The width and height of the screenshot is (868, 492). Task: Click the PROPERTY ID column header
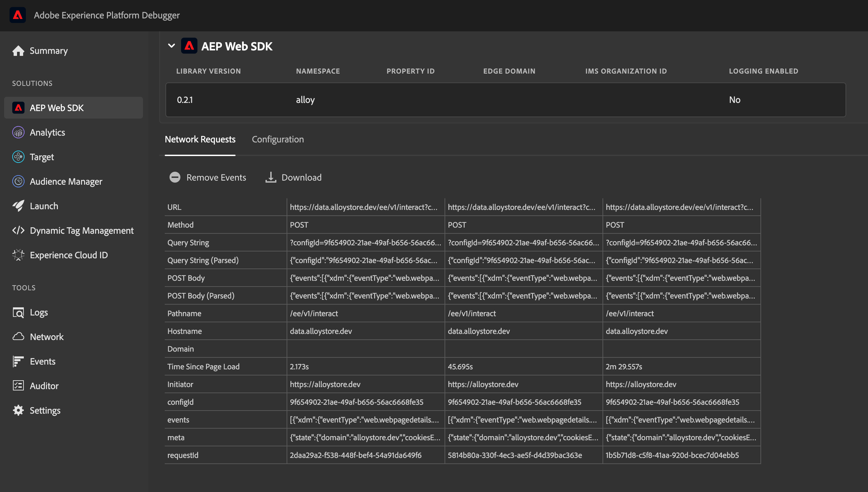(411, 71)
